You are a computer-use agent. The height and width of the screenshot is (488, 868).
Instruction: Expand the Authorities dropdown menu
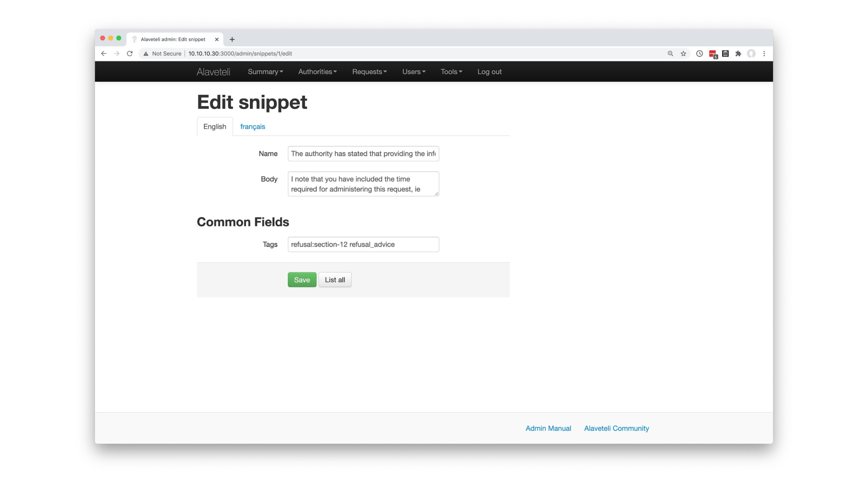click(x=317, y=71)
